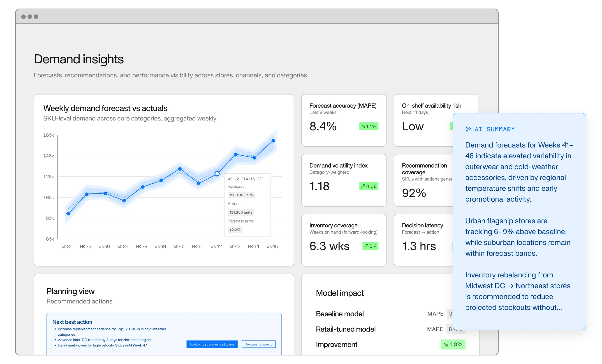Click the ↗0.06 badge on Demand volatility index
This screenshot has width=602, height=364.
369,186
